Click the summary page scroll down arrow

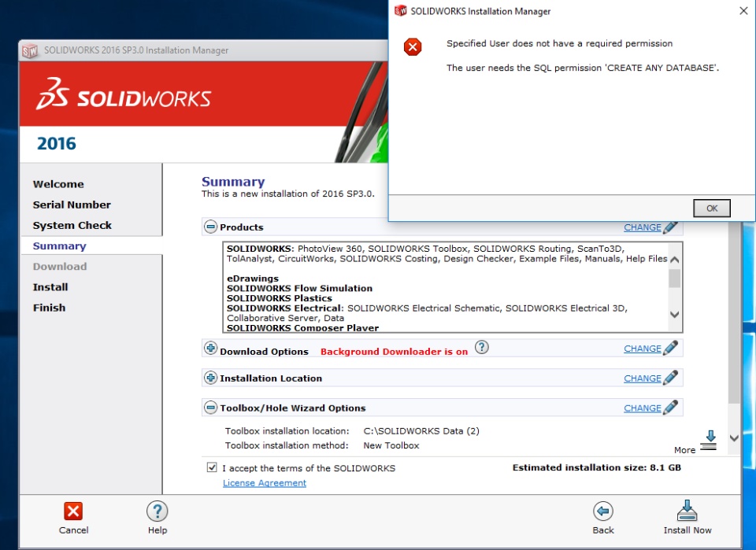click(734, 438)
